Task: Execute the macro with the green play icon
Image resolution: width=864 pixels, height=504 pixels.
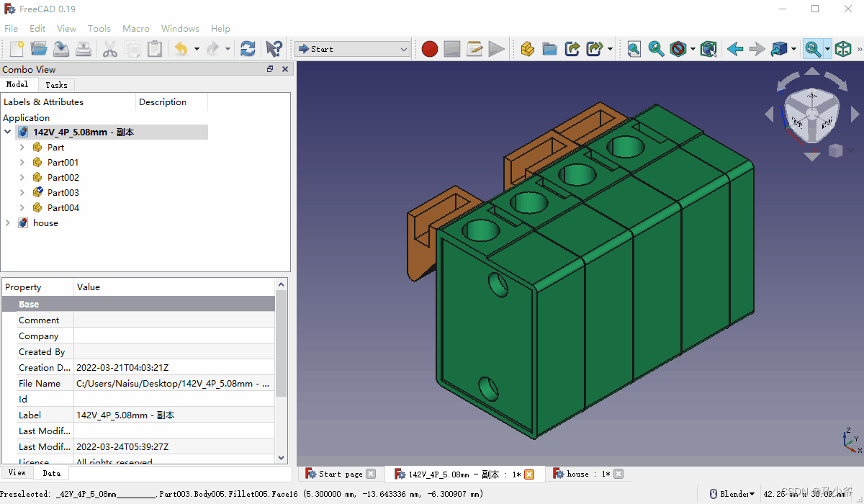Action: point(497,49)
